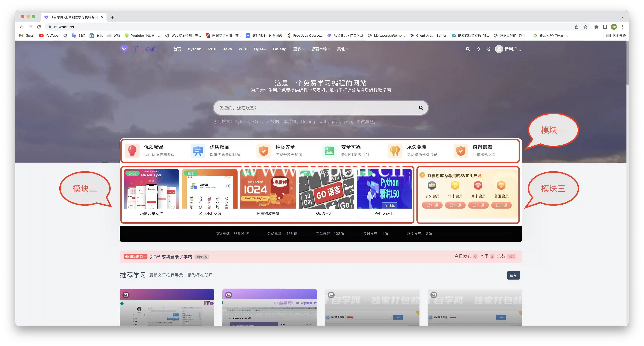Play the video on the 火币外汇商城 card
Screen dimensions: 644x346
point(228,186)
